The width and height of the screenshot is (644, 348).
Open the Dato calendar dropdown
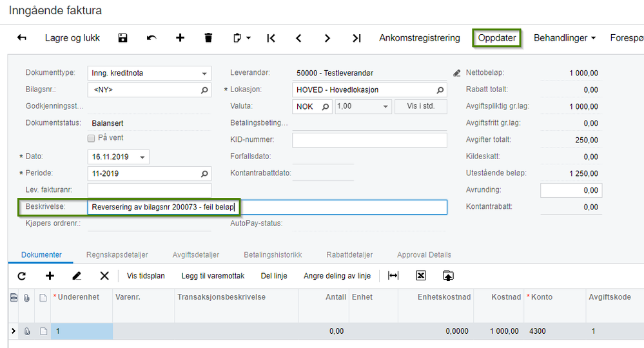pos(142,157)
